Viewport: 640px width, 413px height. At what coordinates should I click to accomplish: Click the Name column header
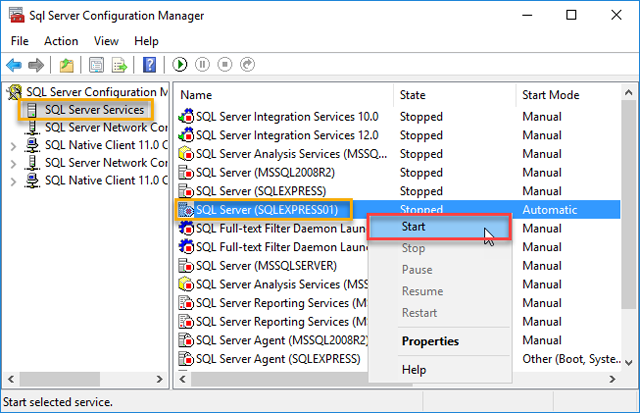[x=284, y=95]
